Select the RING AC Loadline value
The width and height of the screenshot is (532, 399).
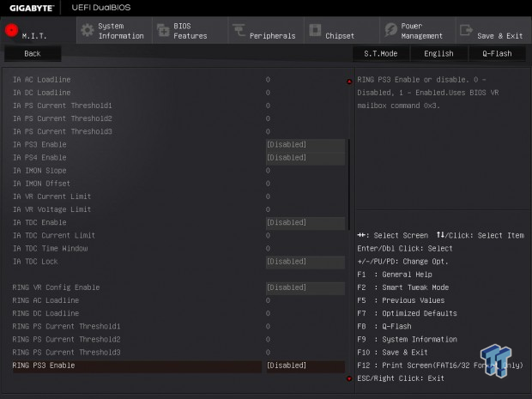pos(268,300)
